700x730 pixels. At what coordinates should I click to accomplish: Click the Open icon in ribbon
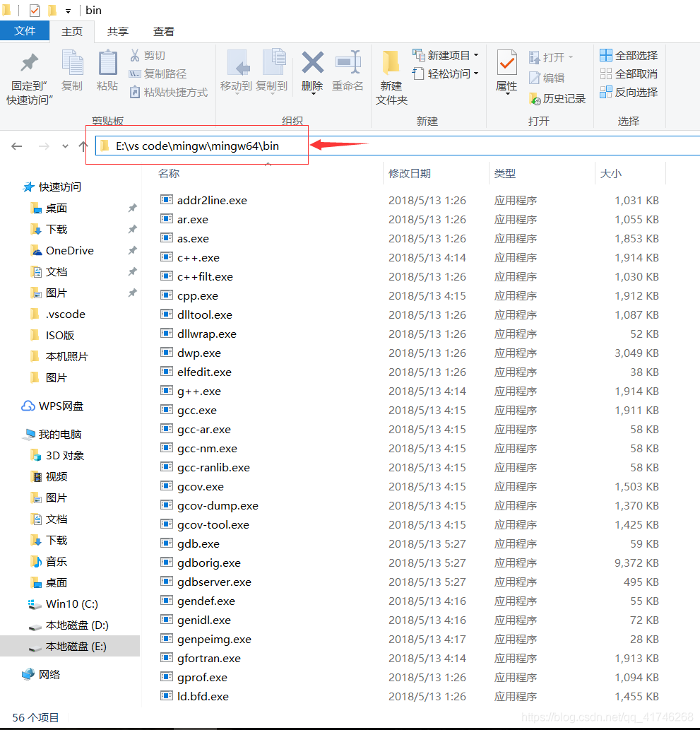click(534, 57)
